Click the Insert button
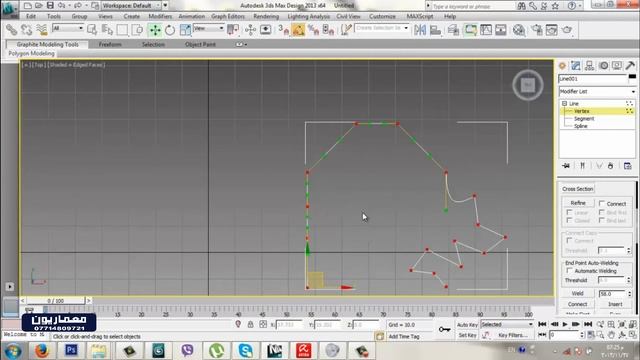Image resolution: width=640 pixels, height=360 pixels. point(615,304)
